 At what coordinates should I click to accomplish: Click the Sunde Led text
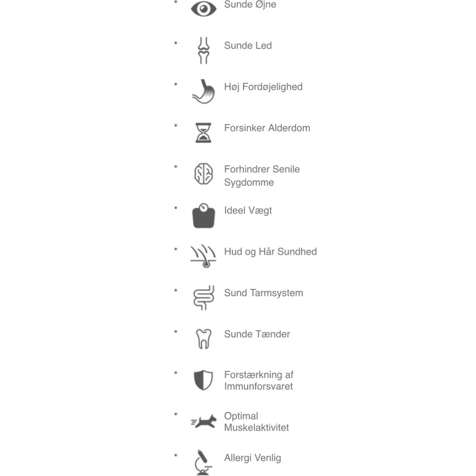(248, 45)
